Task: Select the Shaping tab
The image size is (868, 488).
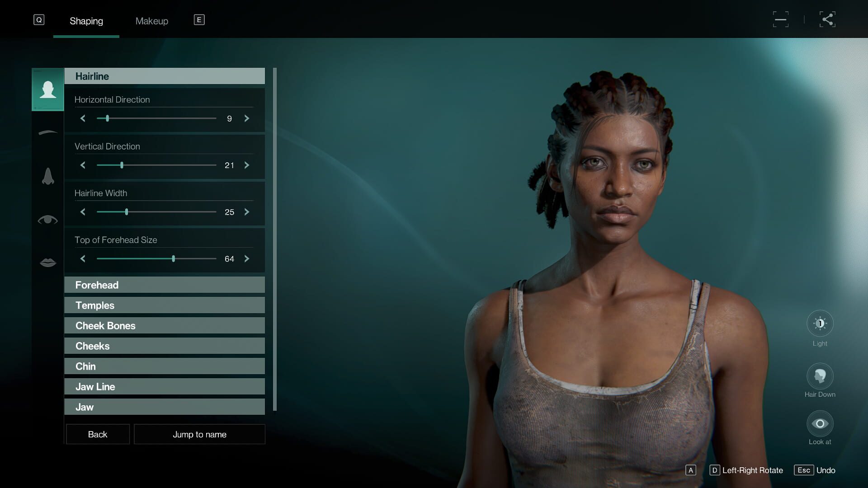Action: 86,21
